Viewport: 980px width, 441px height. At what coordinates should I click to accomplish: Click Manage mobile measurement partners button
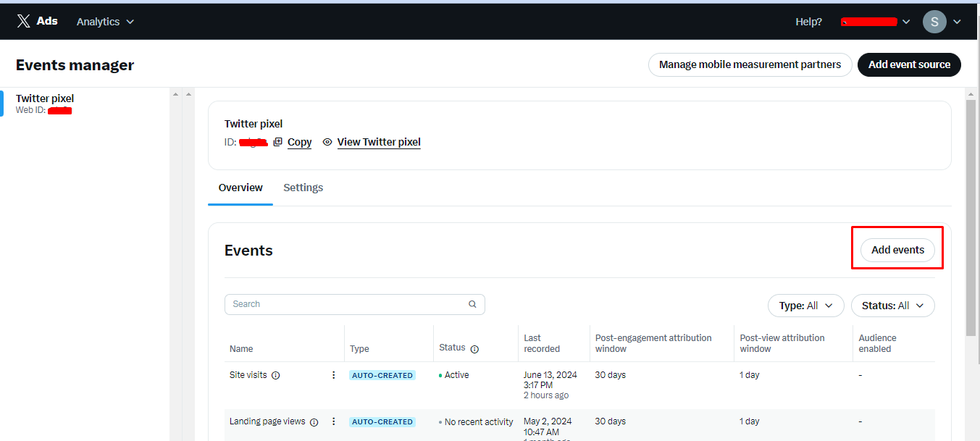point(750,64)
